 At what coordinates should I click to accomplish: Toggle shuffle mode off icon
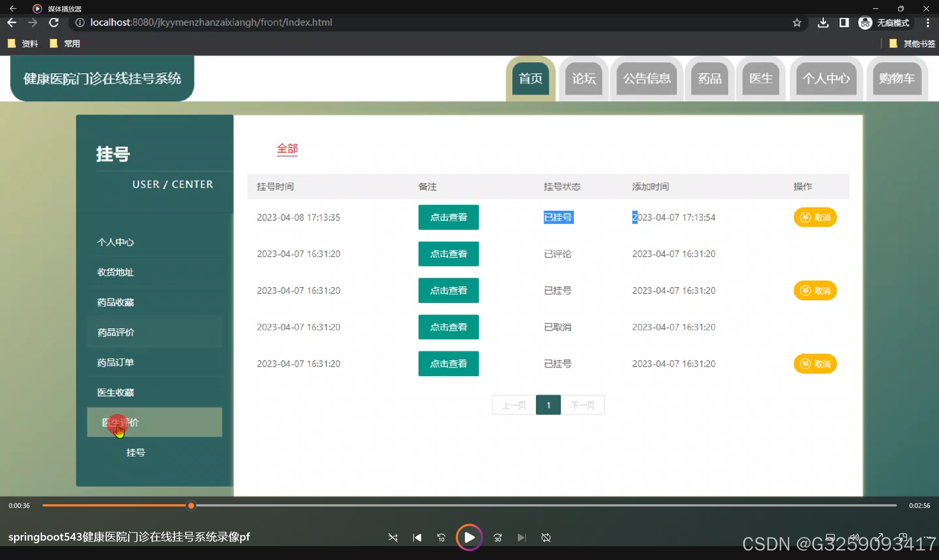393,537
